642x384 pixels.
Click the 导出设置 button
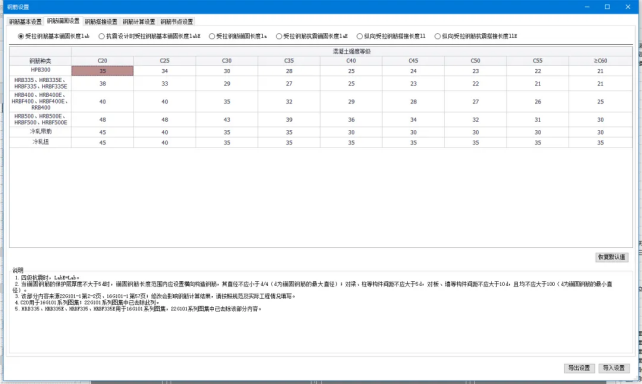[579, 368]
